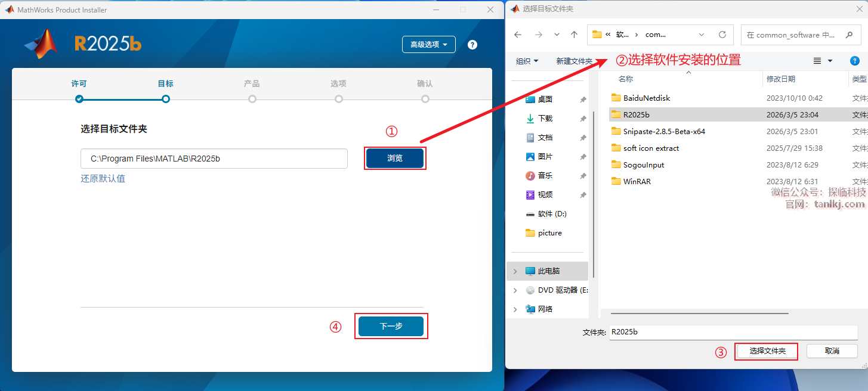Expand address bar history dropdown
The width and height of the screenshot is (868, 391).
(702, 35)
